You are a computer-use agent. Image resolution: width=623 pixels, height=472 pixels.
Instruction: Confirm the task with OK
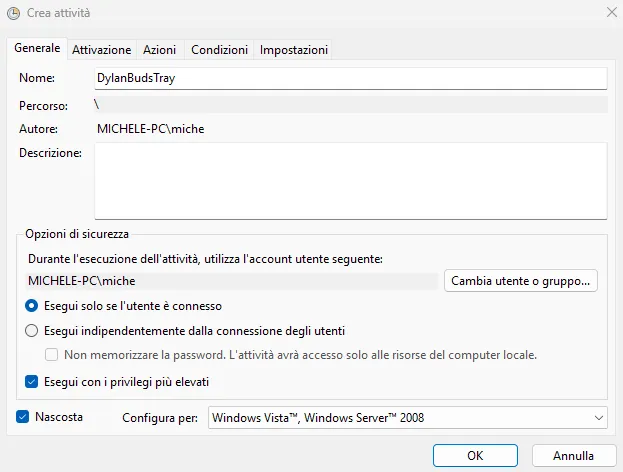[475, 455]
